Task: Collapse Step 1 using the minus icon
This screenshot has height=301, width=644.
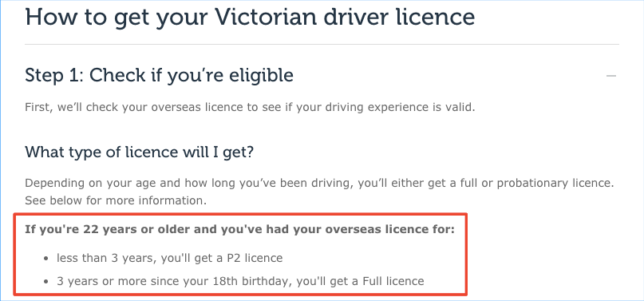Action: (611, 76)
